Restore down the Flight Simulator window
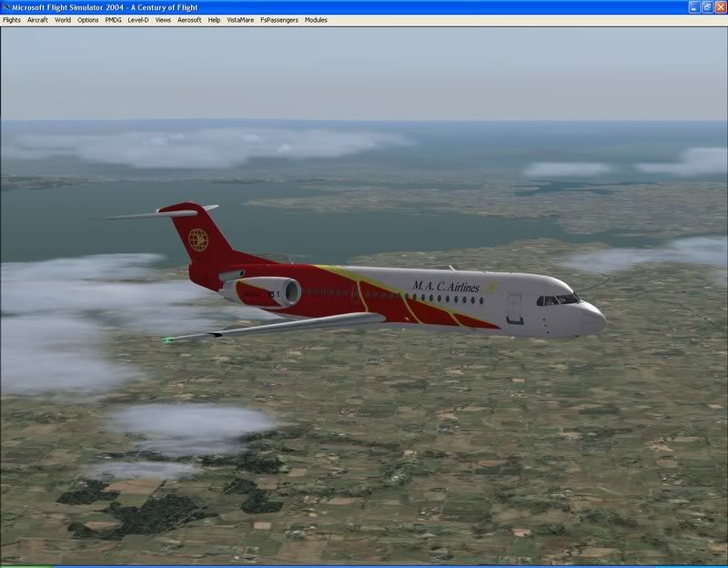Viewport: 728px width, 568px height. click(705, 6)
